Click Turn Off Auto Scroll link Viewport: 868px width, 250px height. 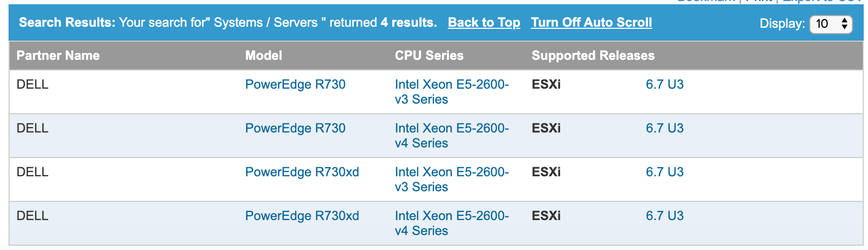tap(591, 22)
